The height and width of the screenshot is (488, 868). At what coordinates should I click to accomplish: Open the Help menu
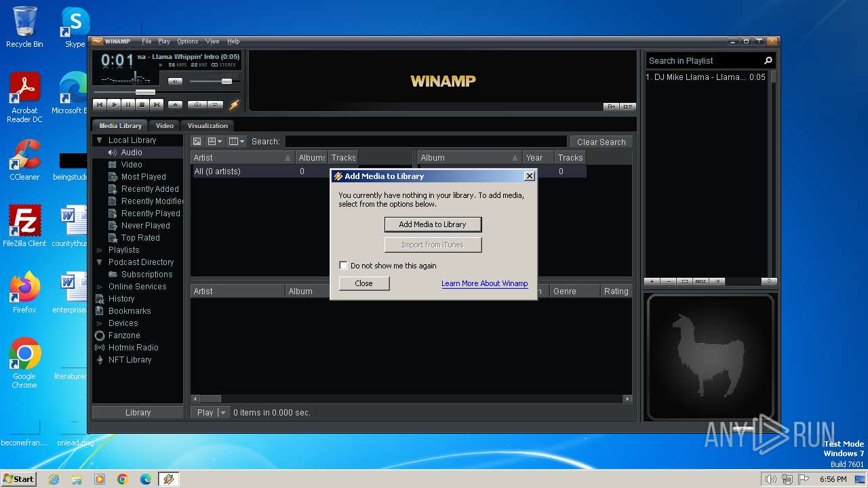coord(233,41)
